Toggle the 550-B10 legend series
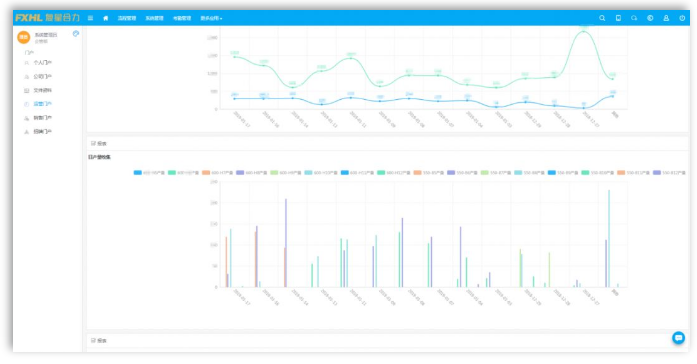This screenshot has width=697, height=364. click(x=597, y=172)
